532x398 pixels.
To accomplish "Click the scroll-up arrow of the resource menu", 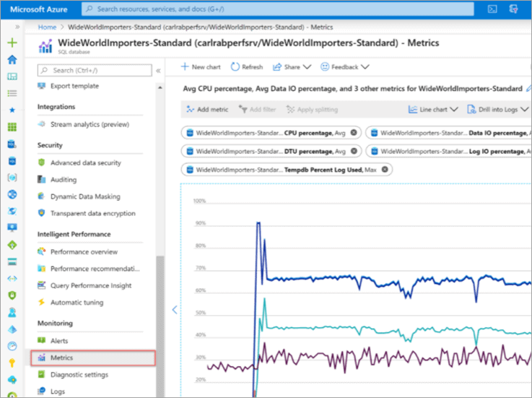I will tap(160, 87).
